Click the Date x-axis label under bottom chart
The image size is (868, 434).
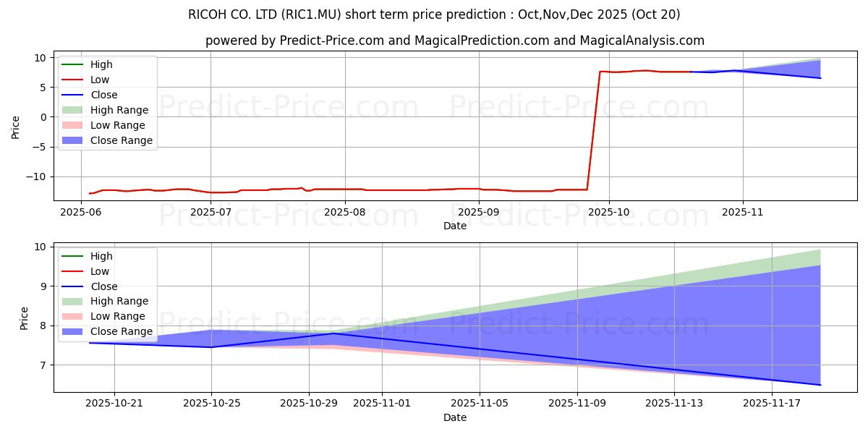click(454, 417)
